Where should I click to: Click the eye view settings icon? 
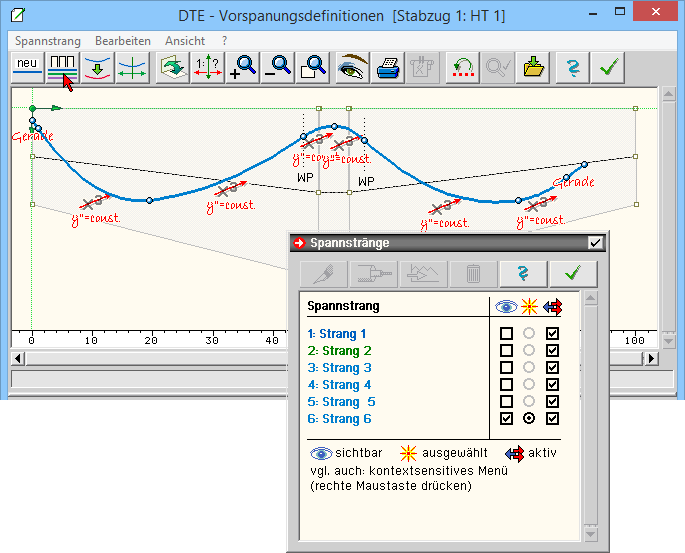tap(353, 67)
